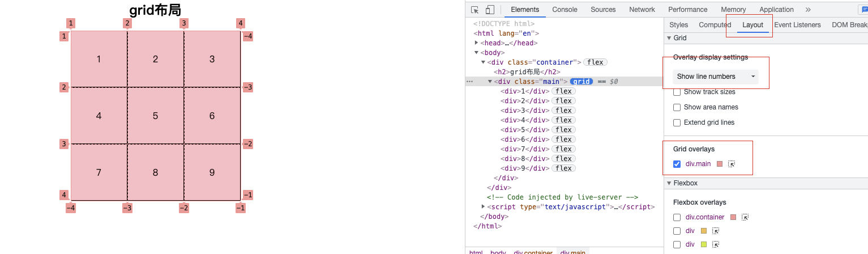The height and width of the screenshot is (254, 868).
Task: Click the grid布局 heading on the page
Action: 155,10
